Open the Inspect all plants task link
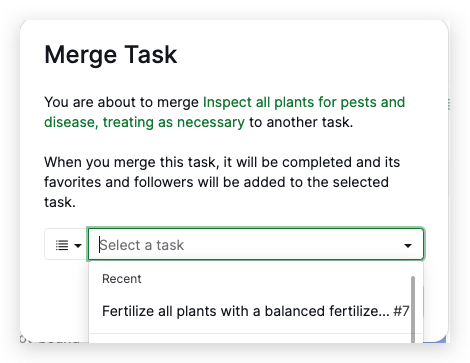 (x=224, y=112)
